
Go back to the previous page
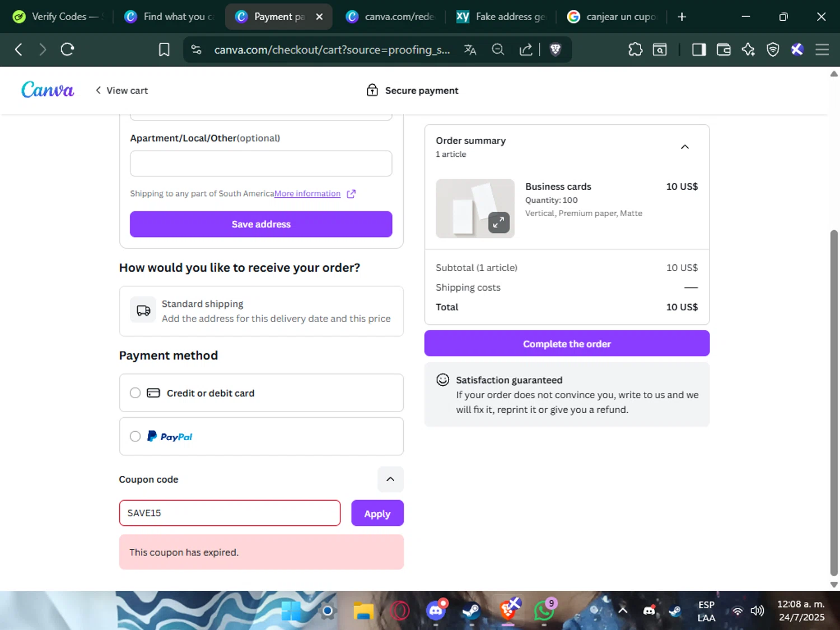18,49
